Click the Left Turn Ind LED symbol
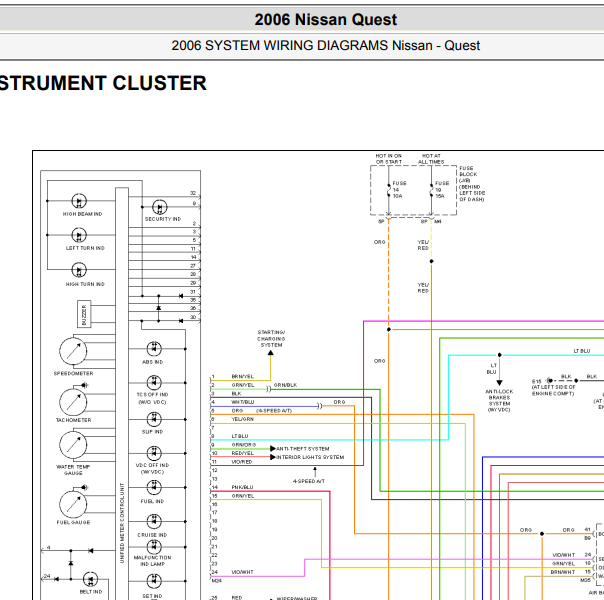604x600 pixels. [x=79, y=235]
